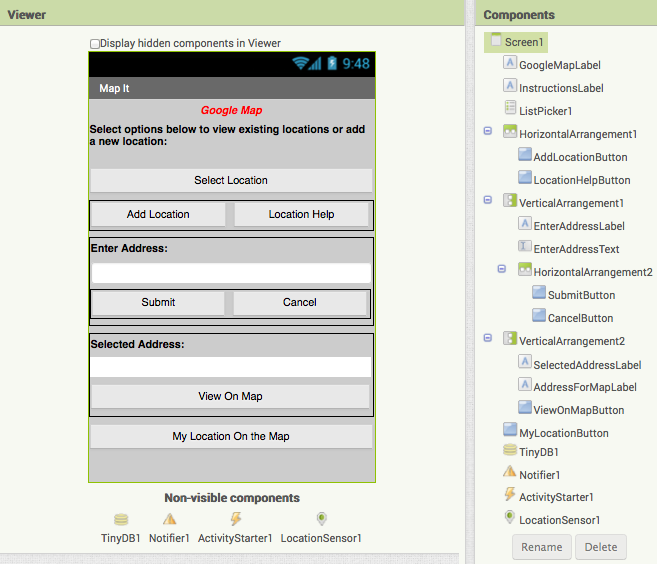657x564 pixels.
Task: Click the Notifier1 warning icon in Components tree
Action: pos(510,471)
